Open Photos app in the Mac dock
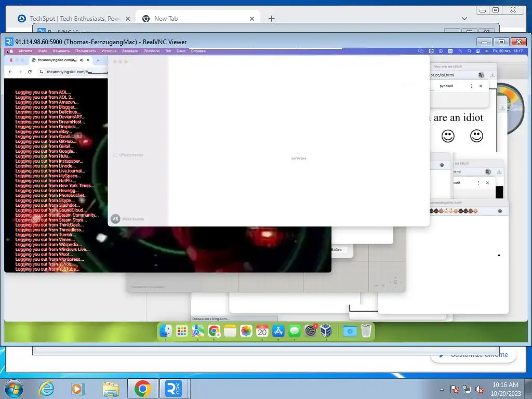 coord(246,331)
